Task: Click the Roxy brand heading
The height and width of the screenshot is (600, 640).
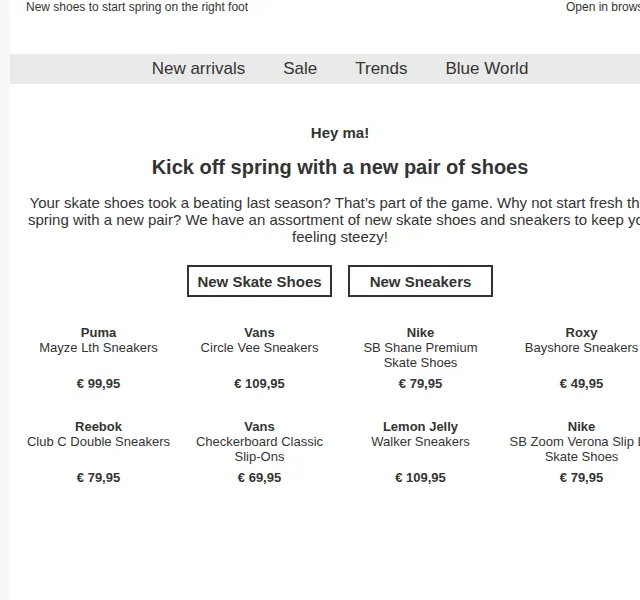Action: pyautogui.click(x=581, y=333)
